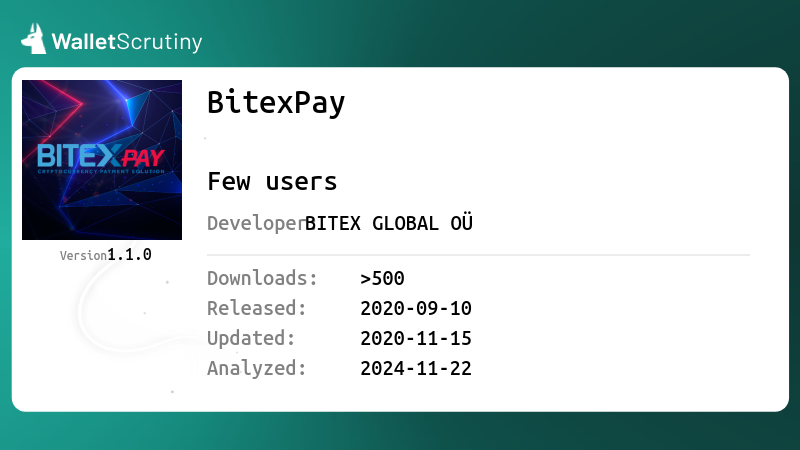Screen dimensions: 800x450
Task: Select the BitexPay app logo image
Action: tap(102, 160)
